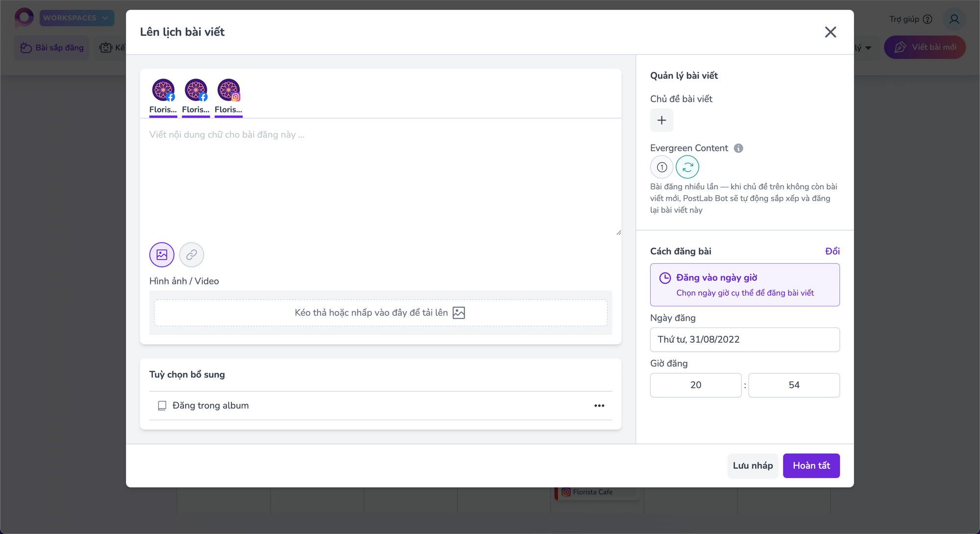Save draft with Lưu nháp button
The height and width of the screenshot is (534, 980).
click(753, 466)
